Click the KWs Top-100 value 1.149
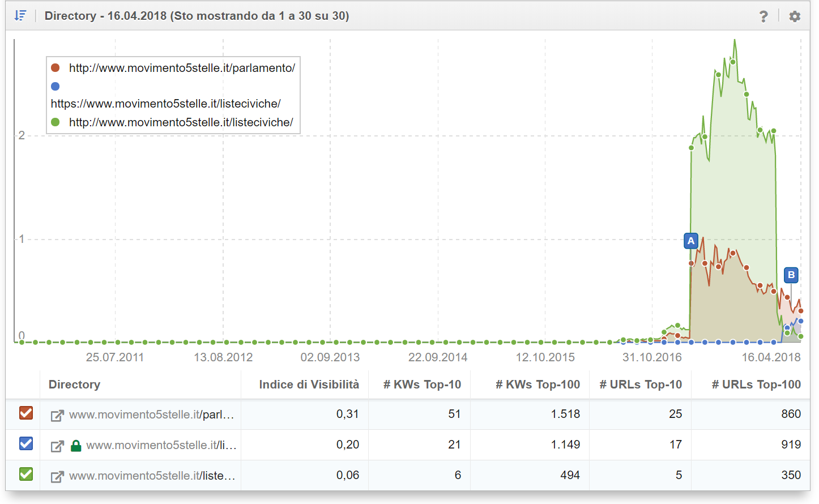819x504 pixels. tap(565, 445)
